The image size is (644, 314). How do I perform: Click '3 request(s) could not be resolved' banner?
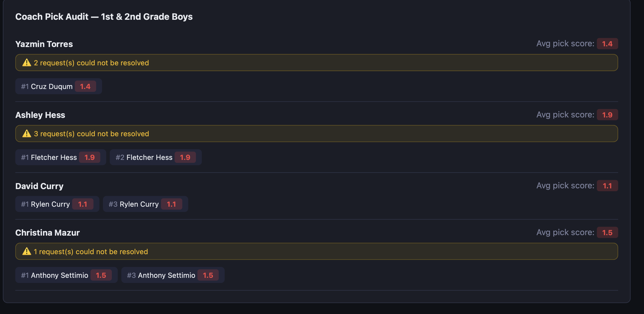point(316,134)
